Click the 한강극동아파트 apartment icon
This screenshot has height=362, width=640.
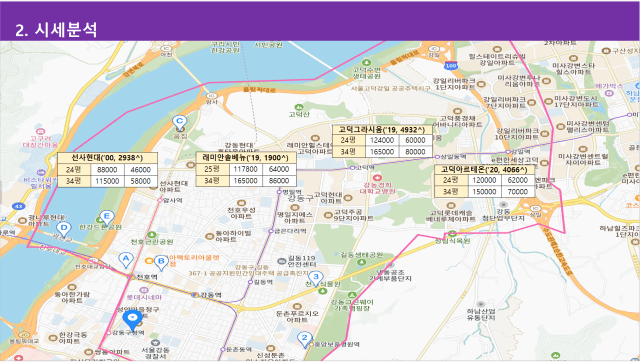pyautogui.click(x=53, y=338)
